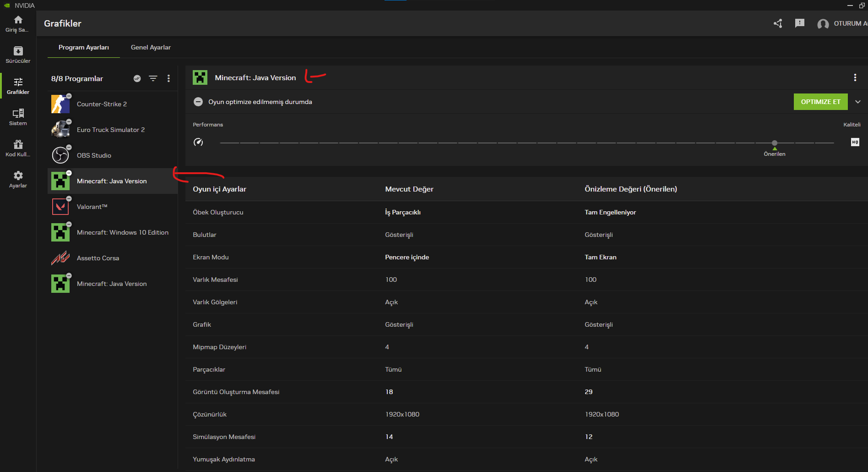Screen dimensions: 868x472
Task: Select the highlighted Minecraft: Java Version list entry
Action: pos(113,181)
